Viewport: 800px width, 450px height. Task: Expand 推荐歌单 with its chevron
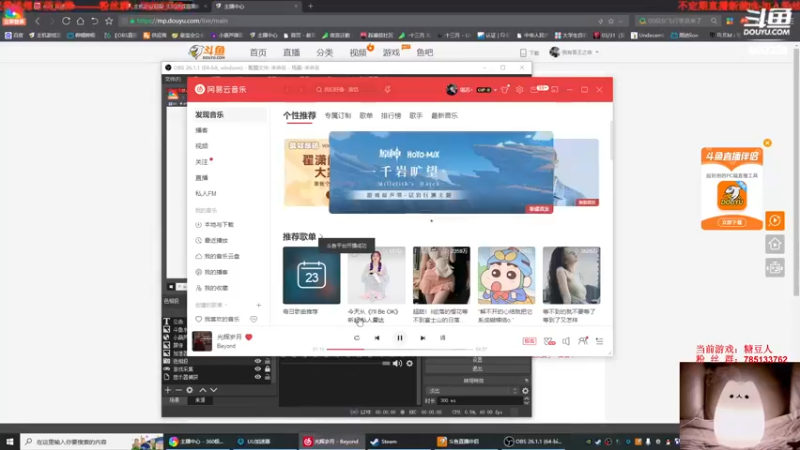point(321,237)
